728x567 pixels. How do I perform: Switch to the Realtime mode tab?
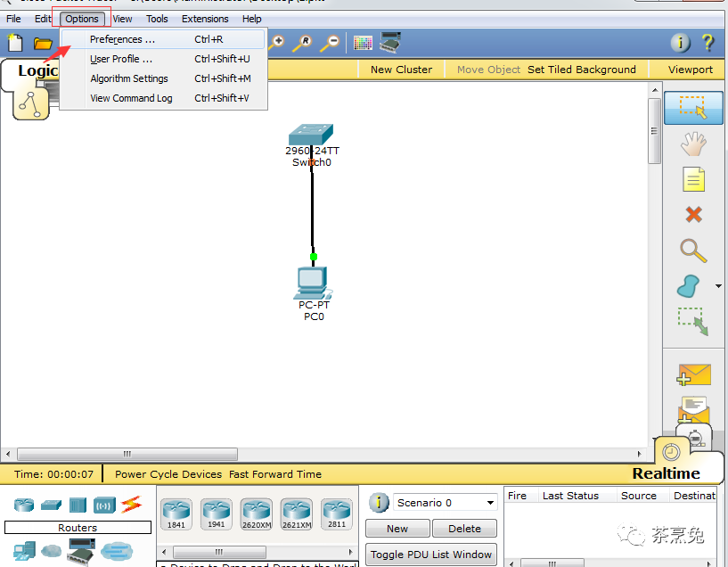666,473
